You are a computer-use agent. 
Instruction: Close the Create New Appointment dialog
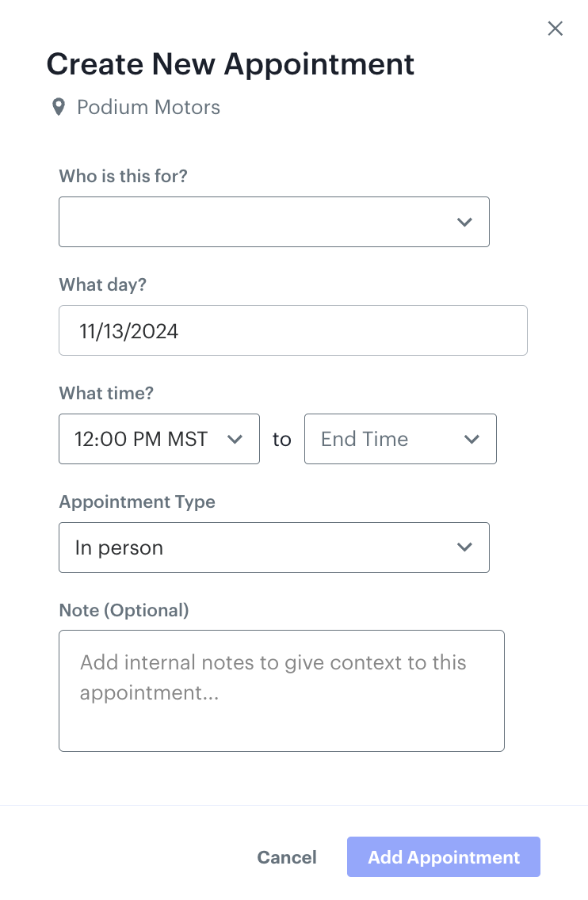[556, 29]
